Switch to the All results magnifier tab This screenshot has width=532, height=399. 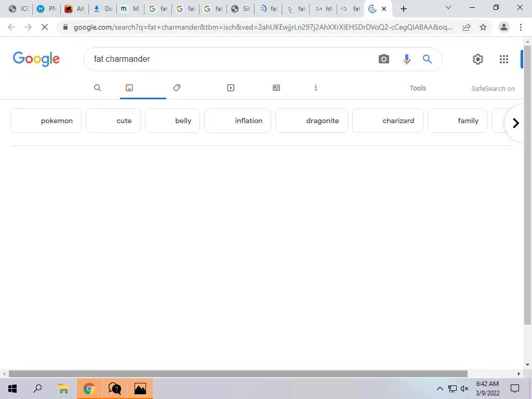point(97,88)
